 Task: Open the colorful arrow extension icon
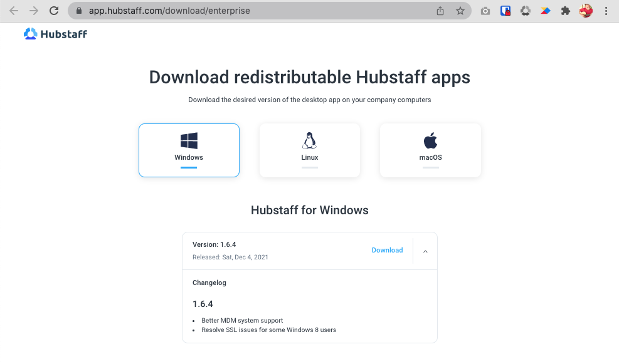(546, 11)
